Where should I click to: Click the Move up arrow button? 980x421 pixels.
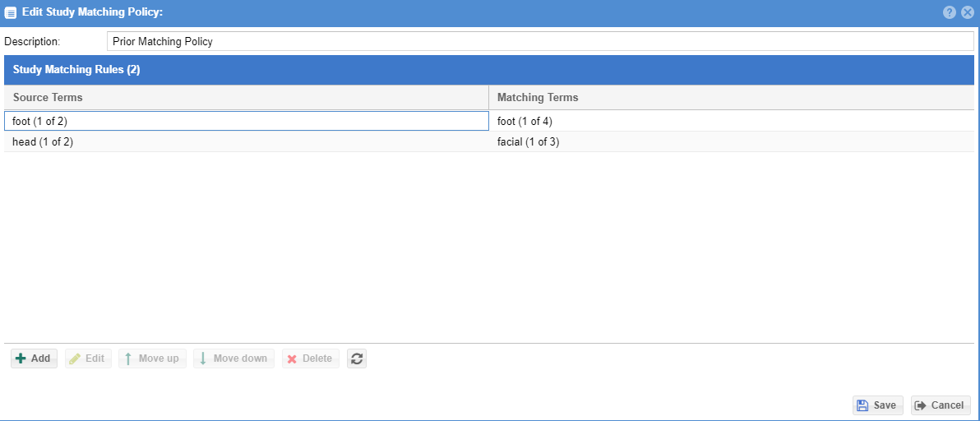152,359
